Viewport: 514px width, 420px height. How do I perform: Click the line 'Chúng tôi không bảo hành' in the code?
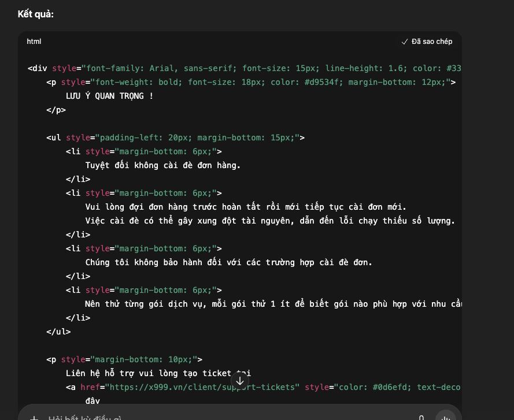[228, 262]
